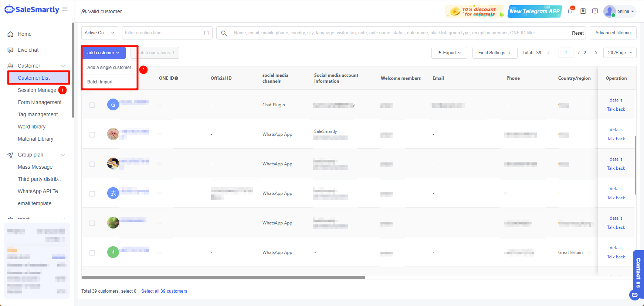Open the Contact us chat bubble icon
The width and height of the screenshot is (644, 306).
click(635, 295)
